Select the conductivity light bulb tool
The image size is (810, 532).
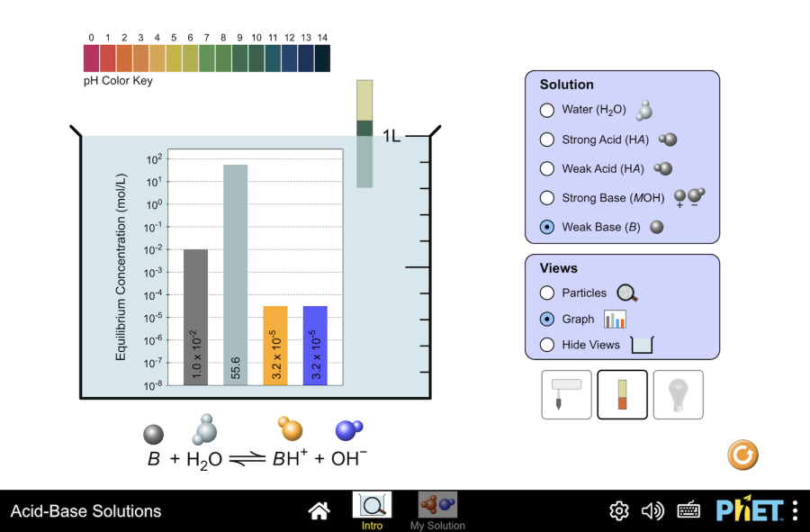pos(678,394)
